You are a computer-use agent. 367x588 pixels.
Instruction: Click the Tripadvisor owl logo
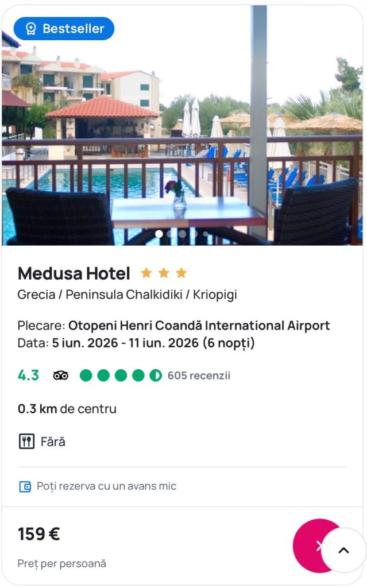click(x=60, y=376)
